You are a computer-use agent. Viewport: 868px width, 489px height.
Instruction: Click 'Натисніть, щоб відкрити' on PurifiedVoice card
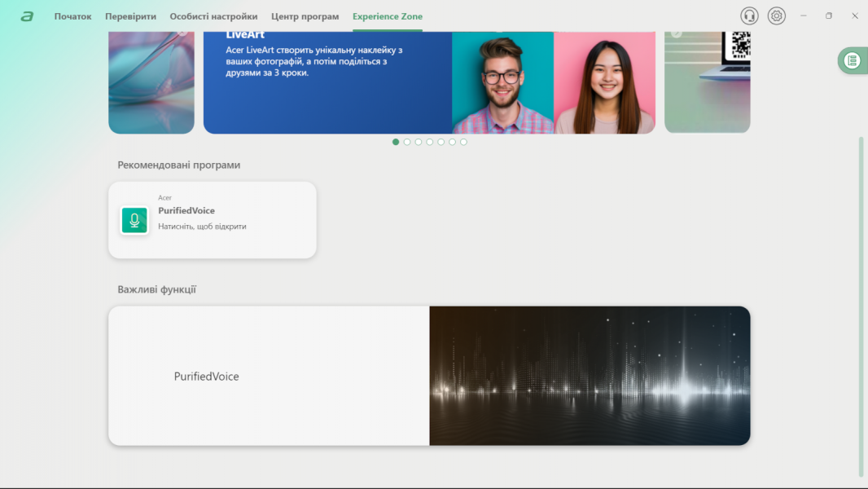[202, 227]
